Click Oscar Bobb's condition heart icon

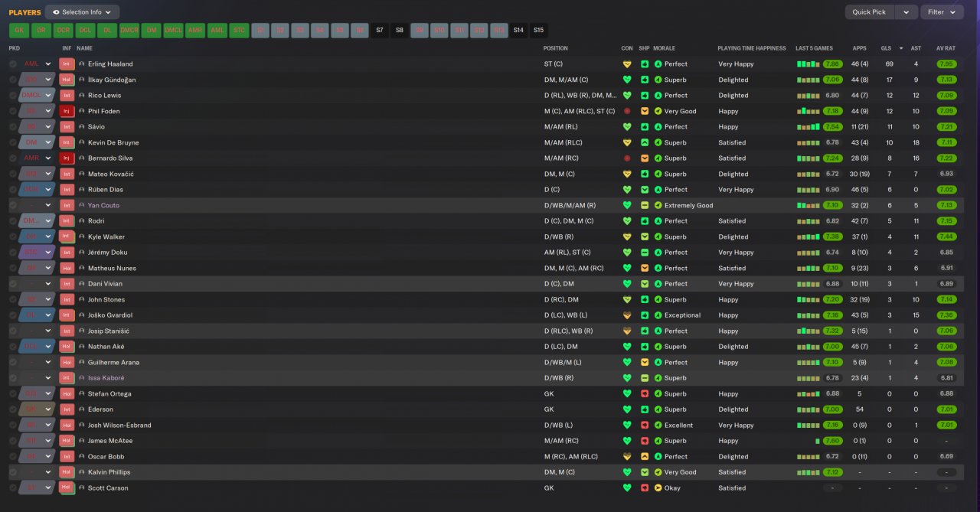627,456
